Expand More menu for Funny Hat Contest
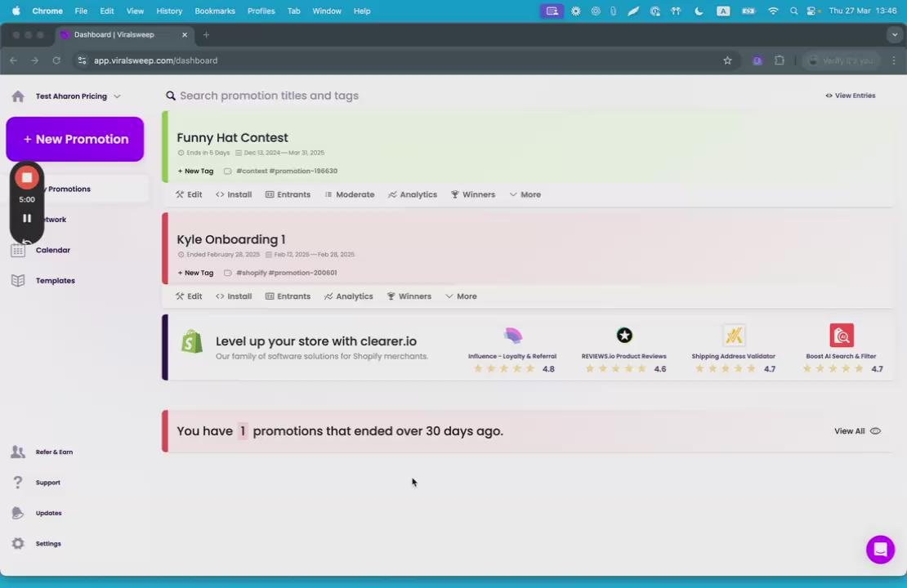This screenshot has width=907, height=588. coord(525,195)
